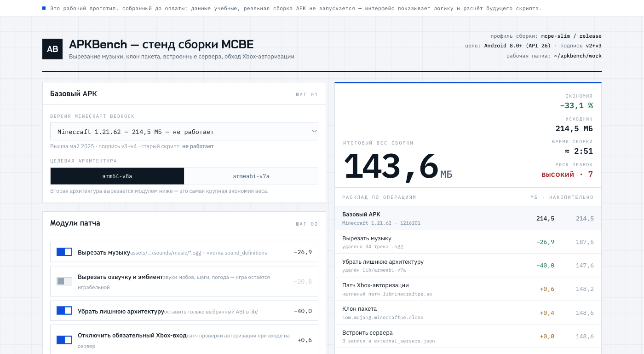Click the "высокий · 7" risk value
Viewport: 644px width, 354px height.
(x=567, y=174)
